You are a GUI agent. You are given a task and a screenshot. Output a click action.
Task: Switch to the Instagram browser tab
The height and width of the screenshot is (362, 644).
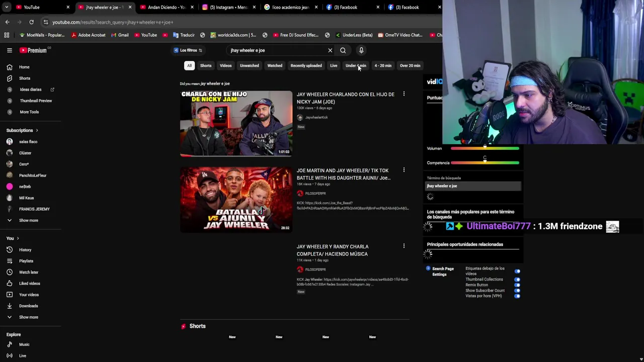pos(229,7)
